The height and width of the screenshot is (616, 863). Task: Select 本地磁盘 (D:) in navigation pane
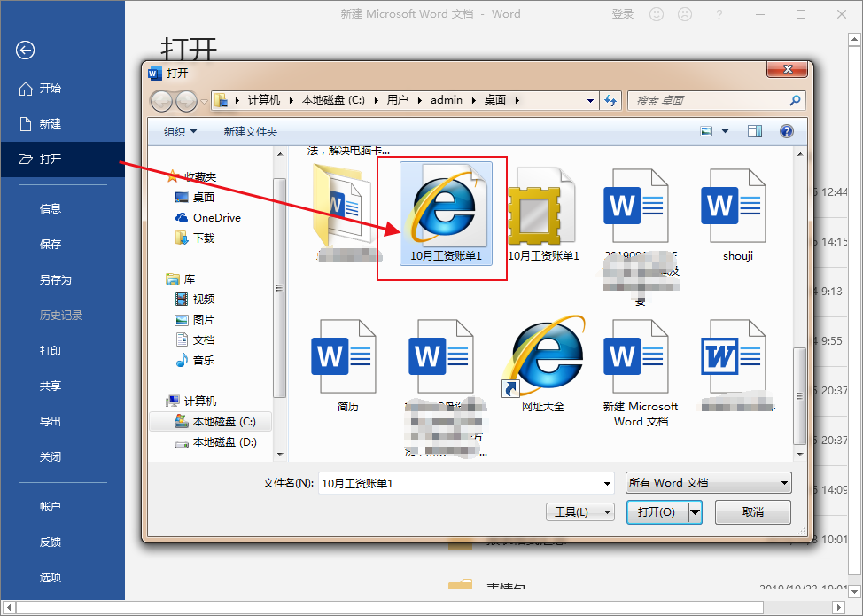pyautogui.click(x=216, y=442)
